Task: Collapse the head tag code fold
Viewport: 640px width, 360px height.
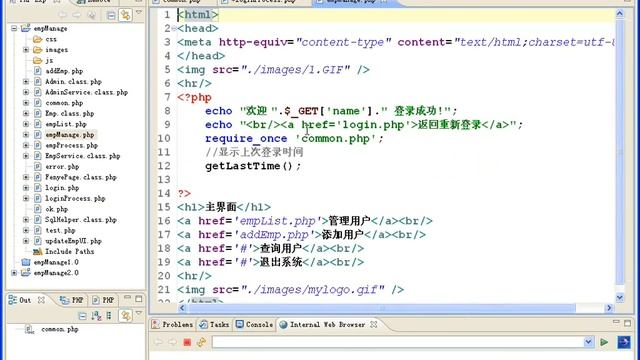Action: [174, 29]
